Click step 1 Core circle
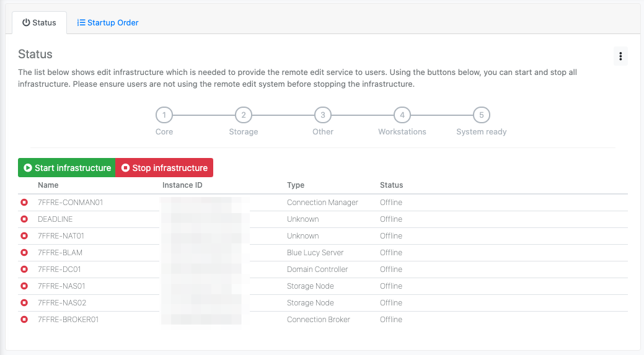Image resolution: width=644 pixels, height=355 pixels. [164, 115]
